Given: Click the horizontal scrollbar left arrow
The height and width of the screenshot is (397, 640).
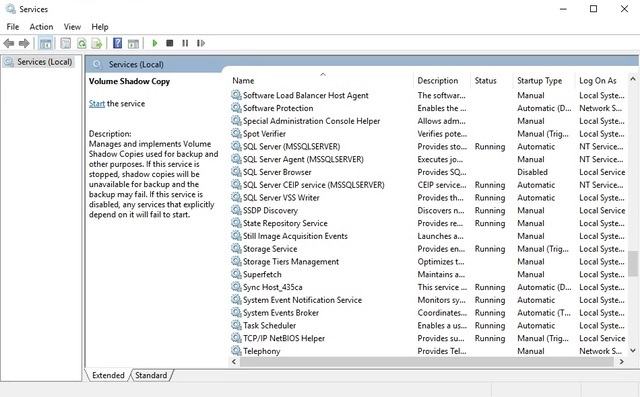Looking at the screenshot, I should (234, 362).
